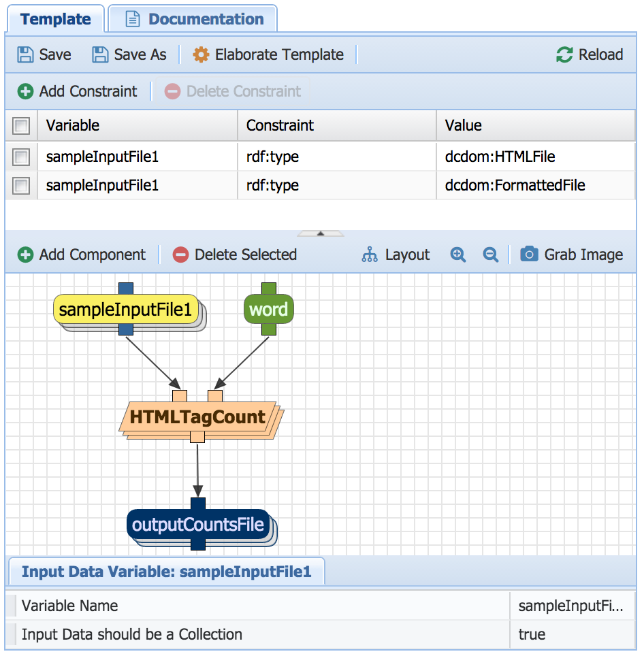Zoom in on the workflow canvas
644x656 pixels.
click(x=458, y=255)
